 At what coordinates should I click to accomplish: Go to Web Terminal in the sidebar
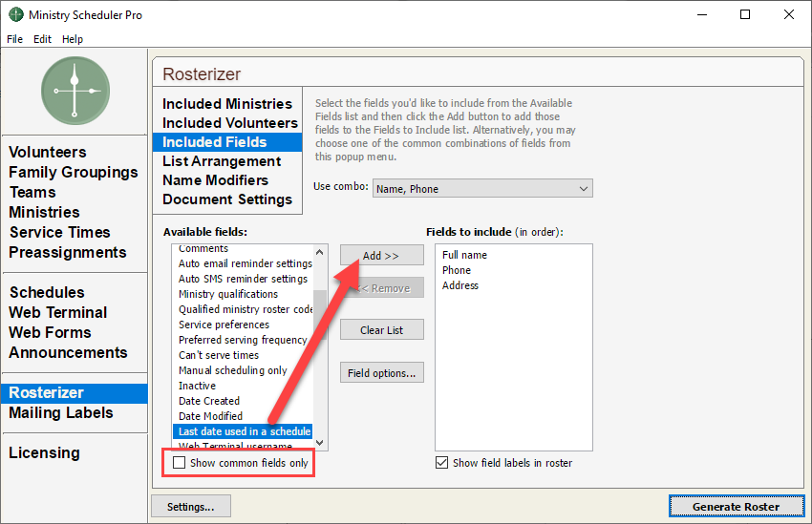pyautogui.click(x=58, y=312)
